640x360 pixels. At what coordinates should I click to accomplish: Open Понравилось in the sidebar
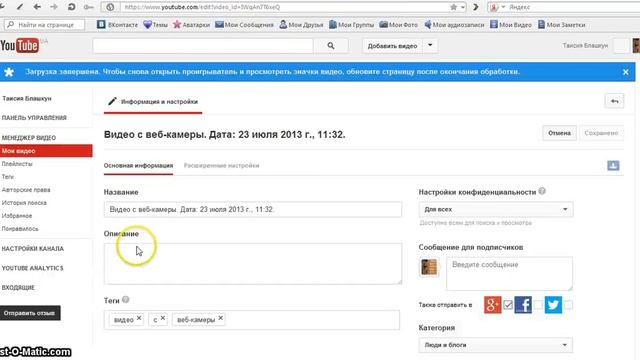[x=20, y=229]
